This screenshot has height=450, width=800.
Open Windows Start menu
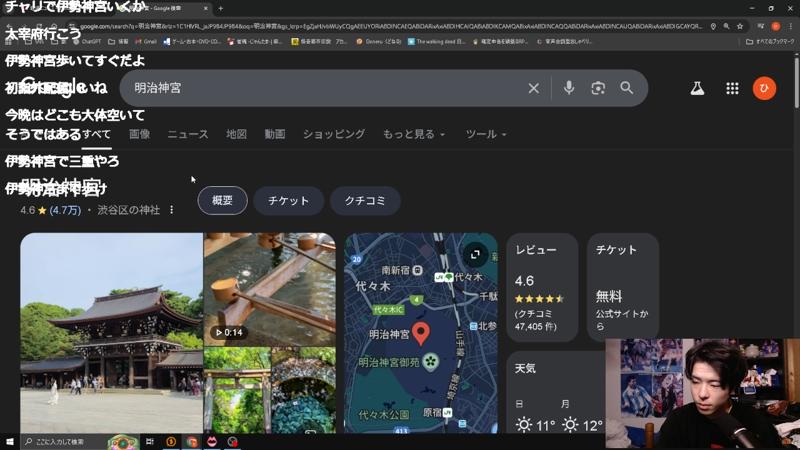point(10,441)
